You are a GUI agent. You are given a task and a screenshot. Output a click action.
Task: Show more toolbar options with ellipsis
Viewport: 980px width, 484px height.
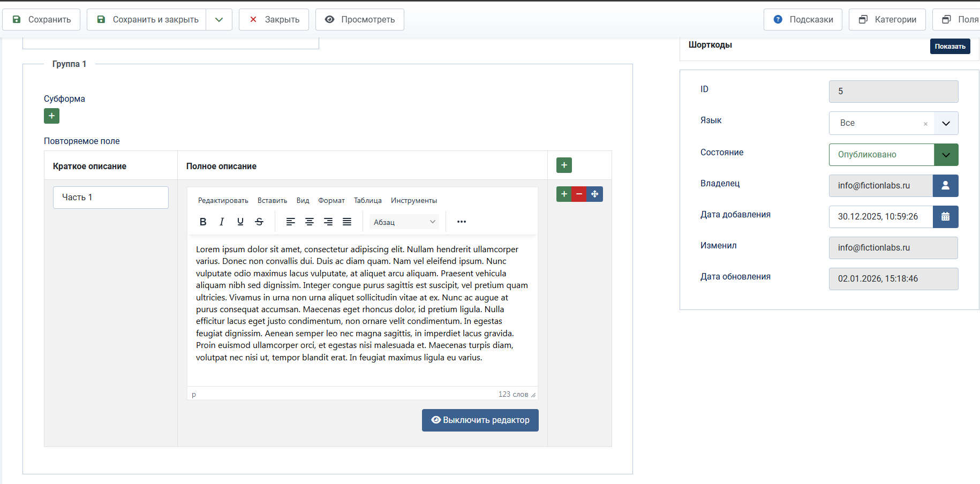pyautogui.click(x=462, y=222)
